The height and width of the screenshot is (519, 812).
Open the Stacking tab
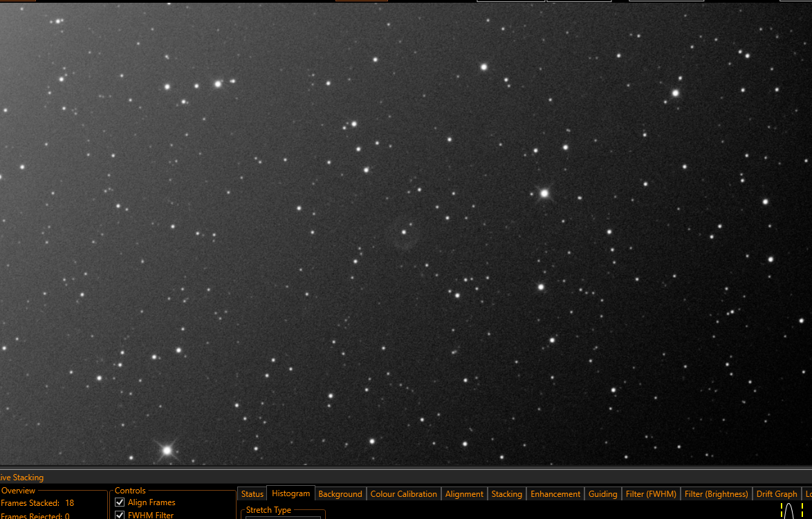coord(506,494)
